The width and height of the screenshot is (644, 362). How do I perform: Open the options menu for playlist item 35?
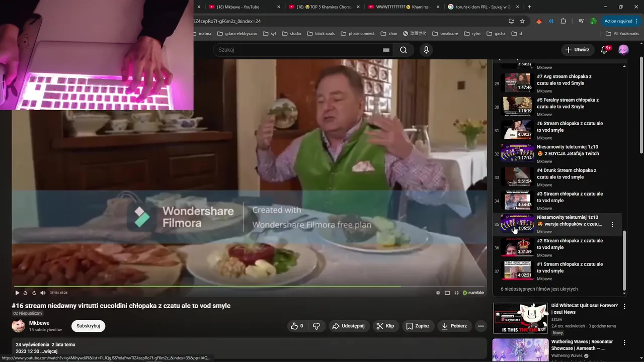pos(612,225)
